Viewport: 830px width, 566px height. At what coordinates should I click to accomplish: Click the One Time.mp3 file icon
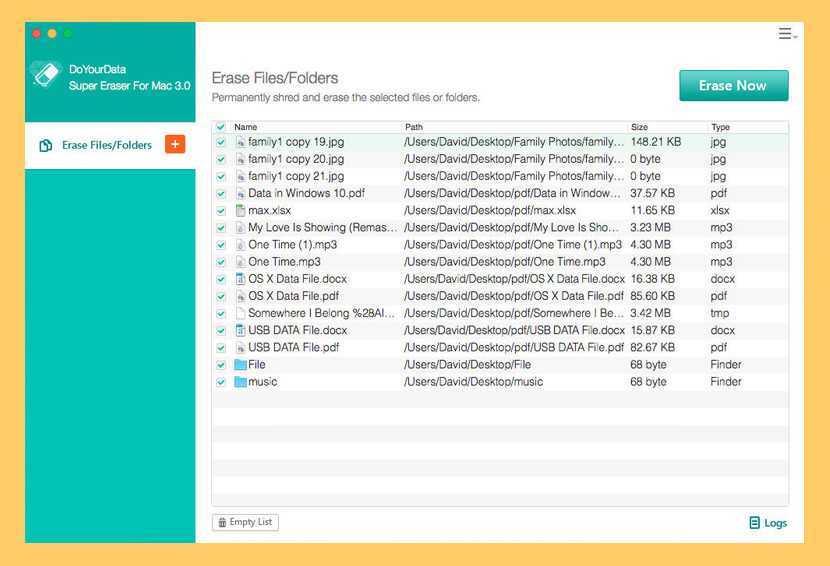point(240,262)
